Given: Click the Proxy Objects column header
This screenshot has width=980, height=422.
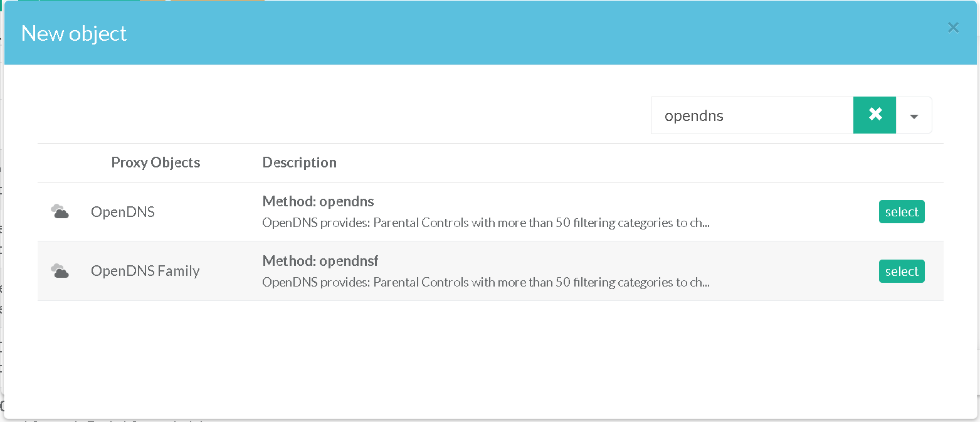Looking at the screenshot, I should [155, 162].
